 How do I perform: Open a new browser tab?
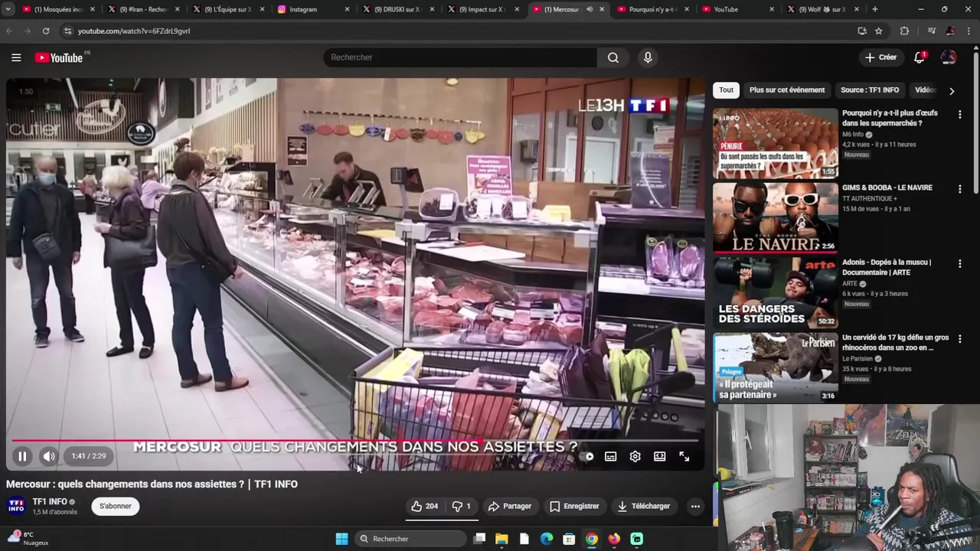pos(874,9)
